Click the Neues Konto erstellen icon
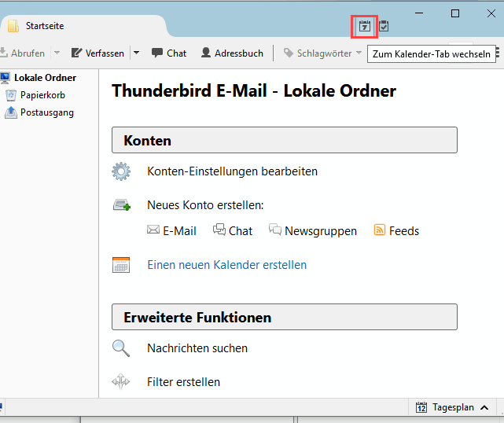This screenshot has height=423, width=504. tap(122, 205)
